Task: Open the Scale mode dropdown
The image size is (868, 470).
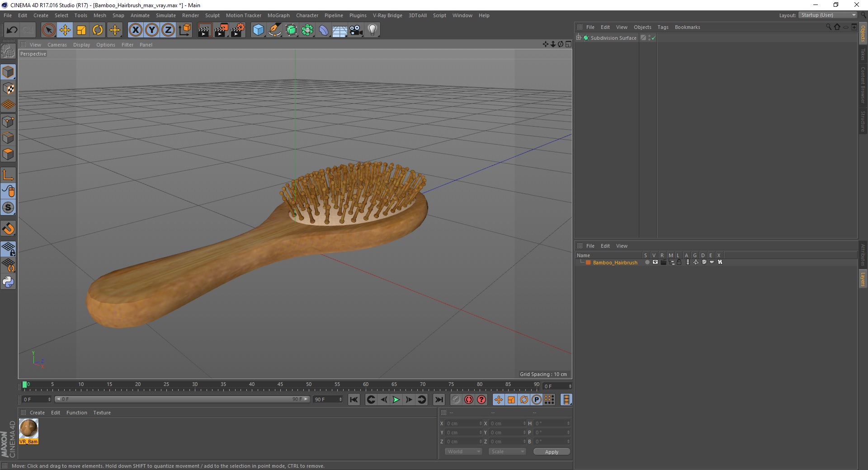Action: coord(507,451)
